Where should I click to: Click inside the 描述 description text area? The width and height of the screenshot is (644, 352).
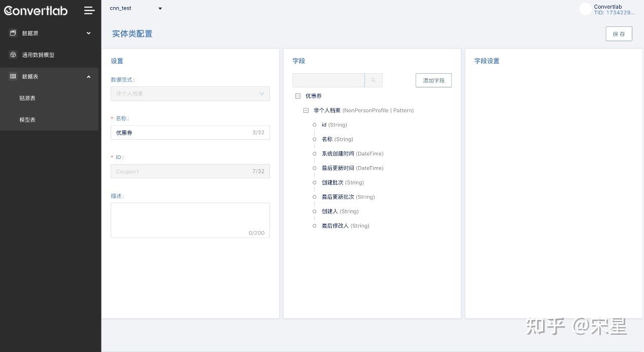click(190, 218)
